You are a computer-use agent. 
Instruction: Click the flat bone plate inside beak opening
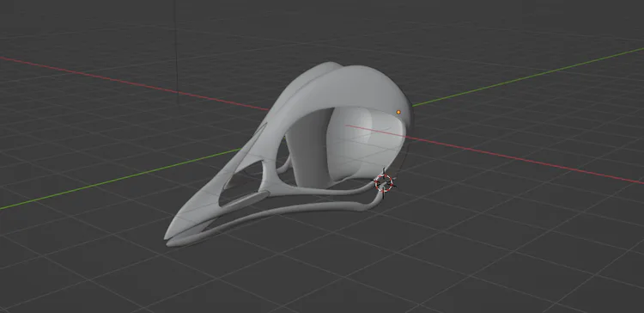coord(246,199)
